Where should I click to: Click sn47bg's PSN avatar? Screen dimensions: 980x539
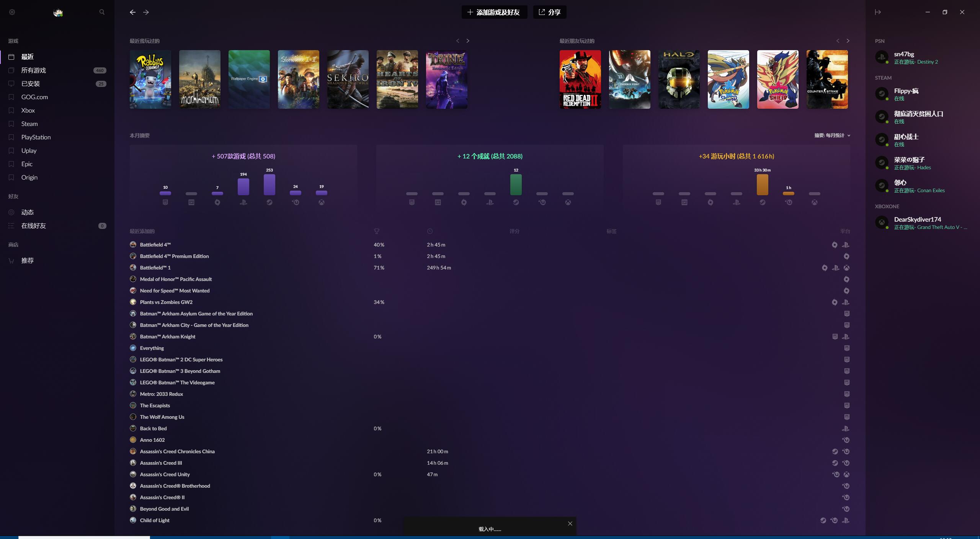[882, 57]
